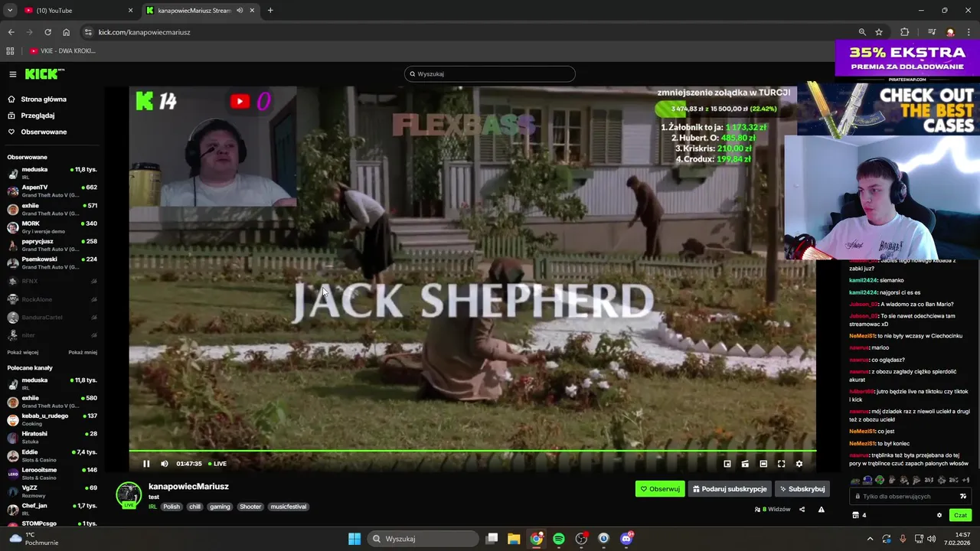Jump to LIVE in the player

(x=217, y=464)
